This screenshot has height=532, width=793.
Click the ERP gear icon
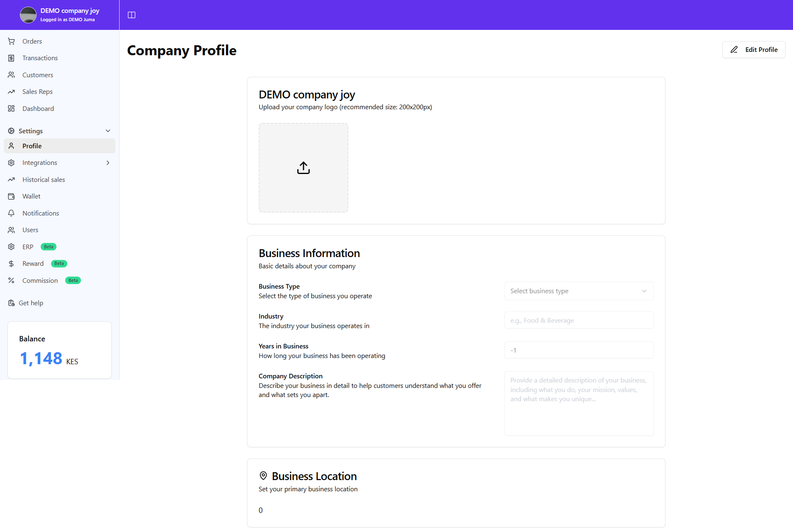11,247
